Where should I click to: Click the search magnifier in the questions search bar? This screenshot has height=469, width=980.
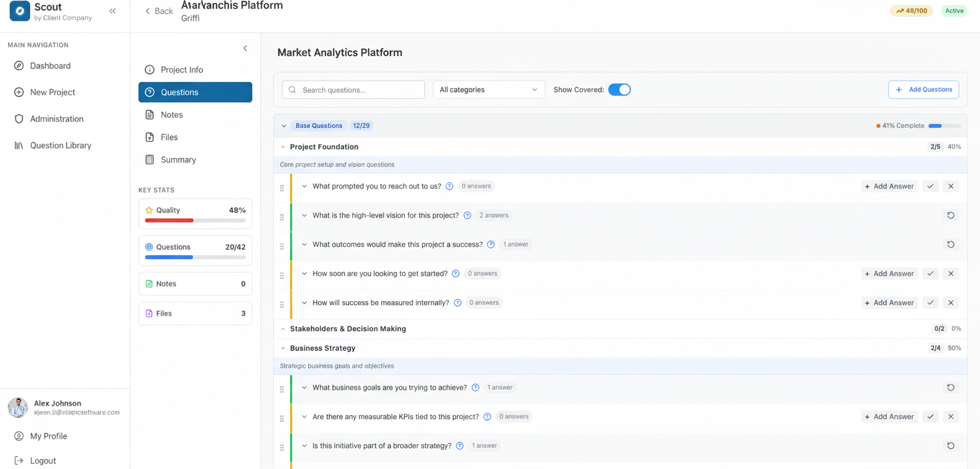(x=293, y=89)
